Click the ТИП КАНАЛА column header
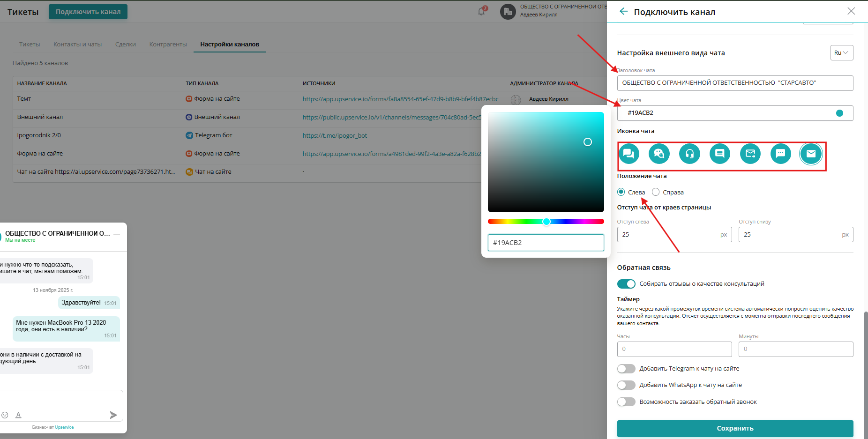Screen dimensions: 868x439 pyautogui.click(x=202, y=83)
